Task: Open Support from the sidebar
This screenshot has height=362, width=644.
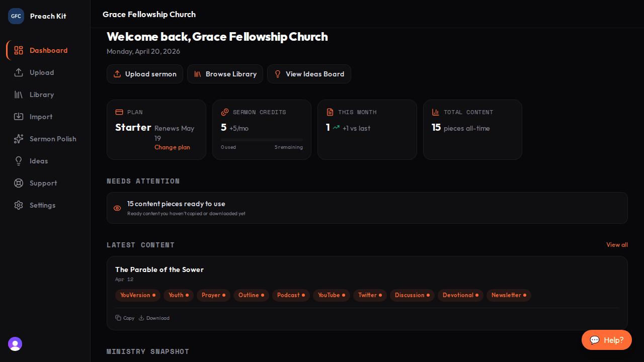Action: click(x=43, y=183)
